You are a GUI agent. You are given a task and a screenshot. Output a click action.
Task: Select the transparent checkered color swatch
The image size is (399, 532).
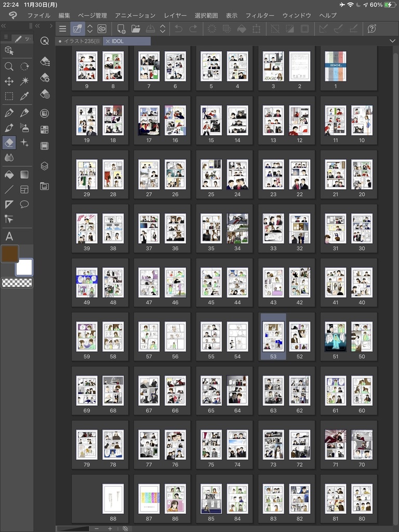click(x=17, y=283)
